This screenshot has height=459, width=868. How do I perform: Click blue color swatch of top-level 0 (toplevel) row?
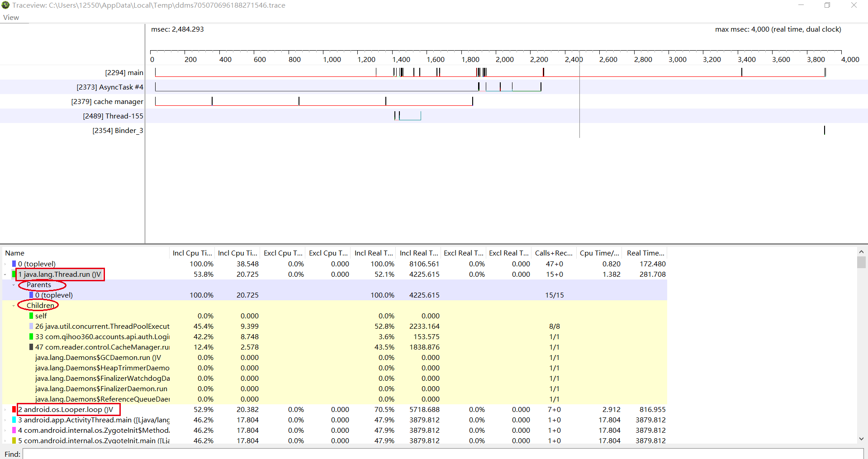tap(14, 264)
